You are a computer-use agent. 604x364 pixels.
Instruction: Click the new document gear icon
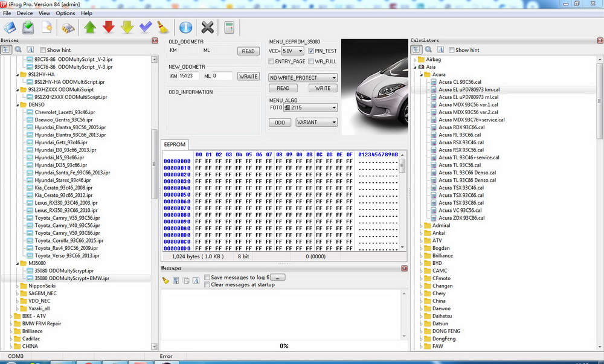tap(47, 27)
